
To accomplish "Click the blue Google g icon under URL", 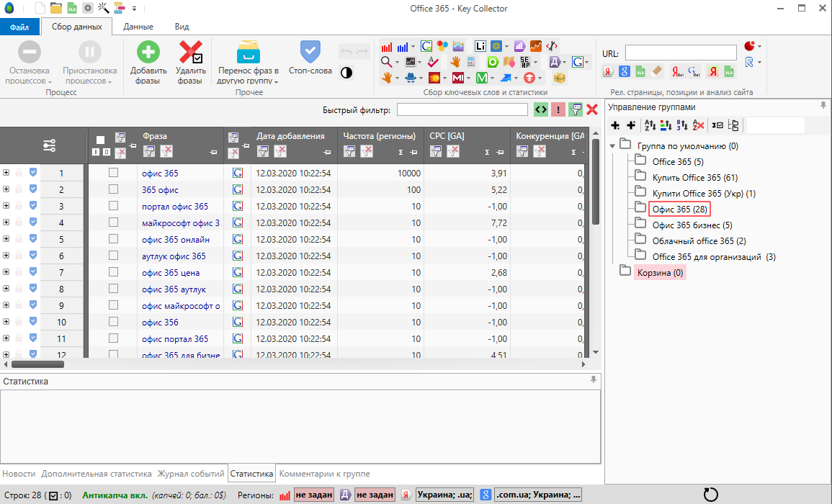I will tap(625, 71).
